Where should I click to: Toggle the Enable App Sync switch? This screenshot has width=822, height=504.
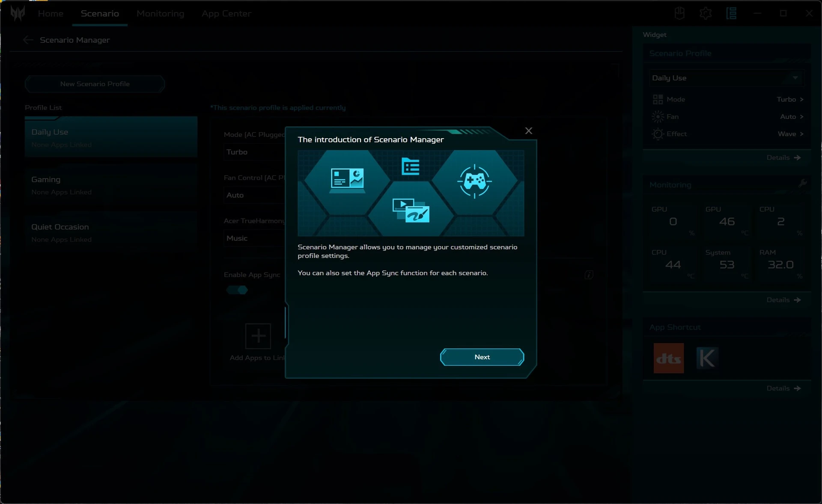(x=237, y=290)
